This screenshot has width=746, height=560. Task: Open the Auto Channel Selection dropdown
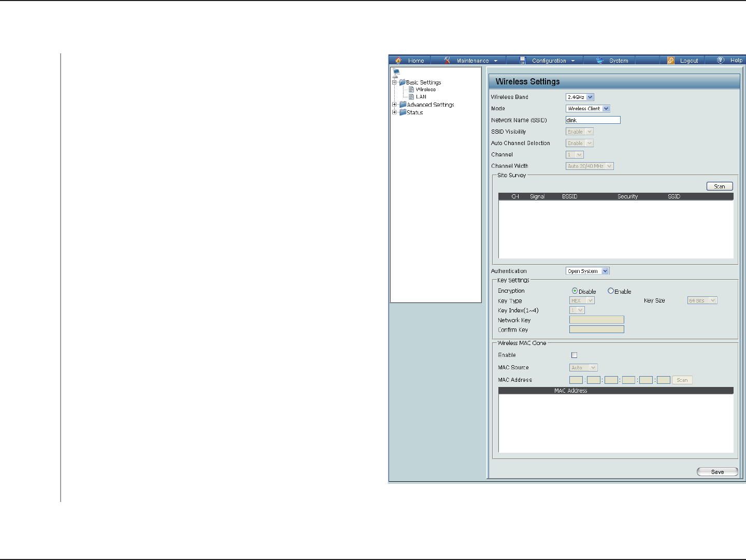[579, 143]
